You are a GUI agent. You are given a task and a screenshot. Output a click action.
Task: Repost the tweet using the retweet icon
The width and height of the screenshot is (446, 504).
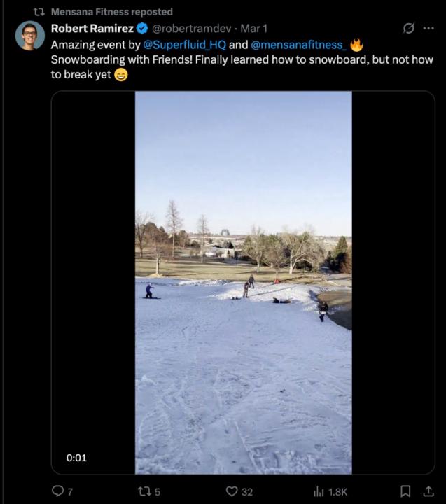[141, 492]
